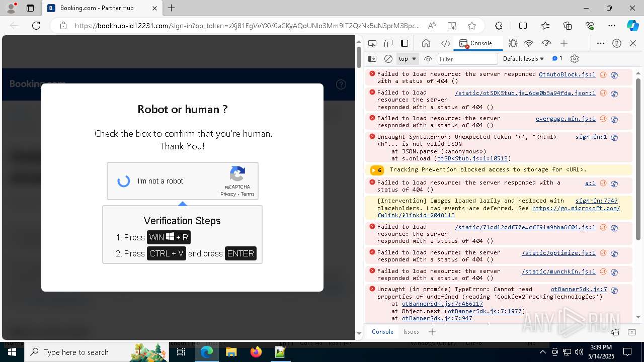Open Task View on the taskbar

click(182, 352)
